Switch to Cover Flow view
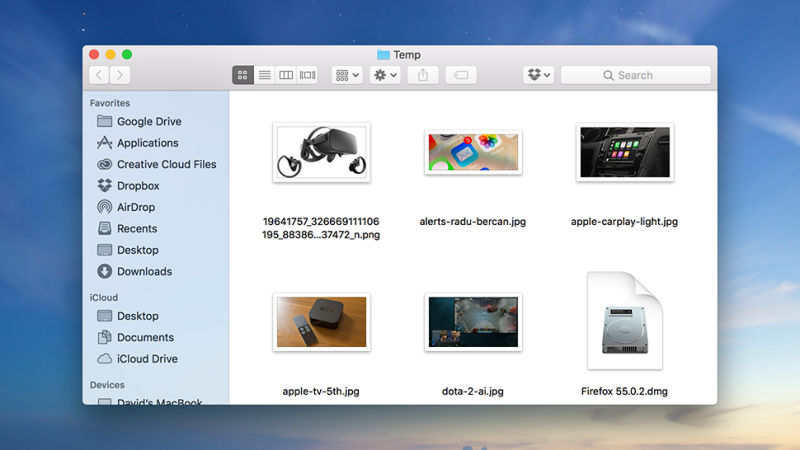The height and width of the screenshot is (450, 800). 307,75
